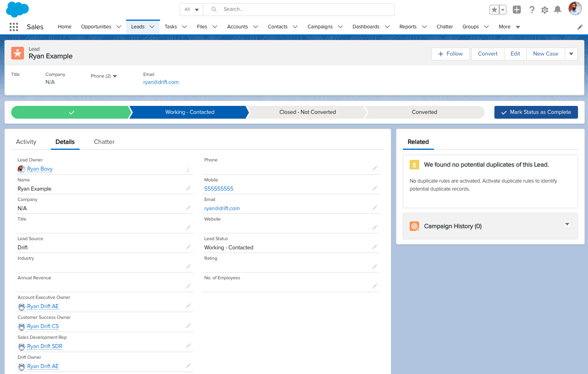Edit the Company field pencil icon

188,208
